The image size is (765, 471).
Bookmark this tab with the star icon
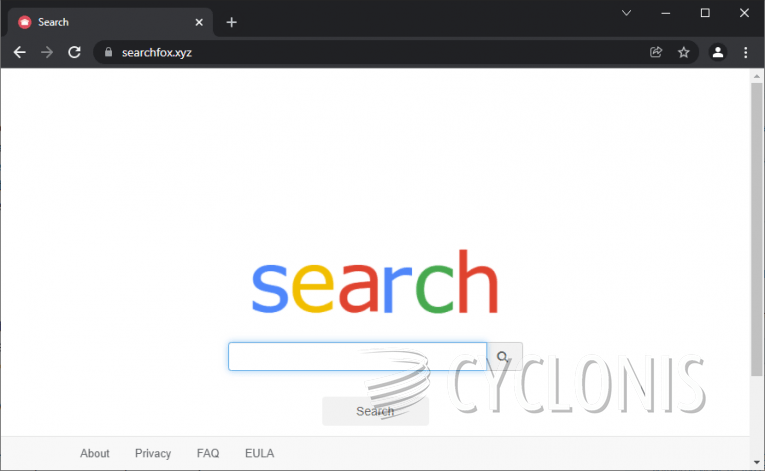(684, 52)
